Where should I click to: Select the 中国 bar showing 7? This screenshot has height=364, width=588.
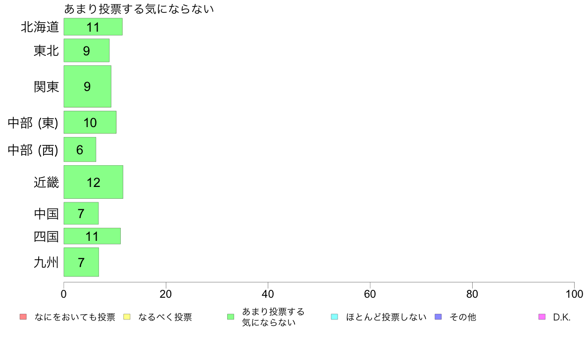pyautogui.click(x=81, y=213)
